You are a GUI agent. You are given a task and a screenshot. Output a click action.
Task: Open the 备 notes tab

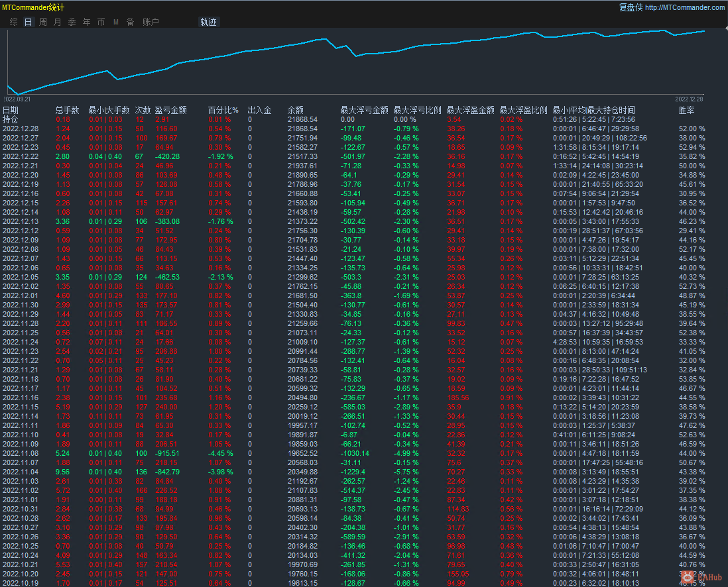tap(130, 22)
